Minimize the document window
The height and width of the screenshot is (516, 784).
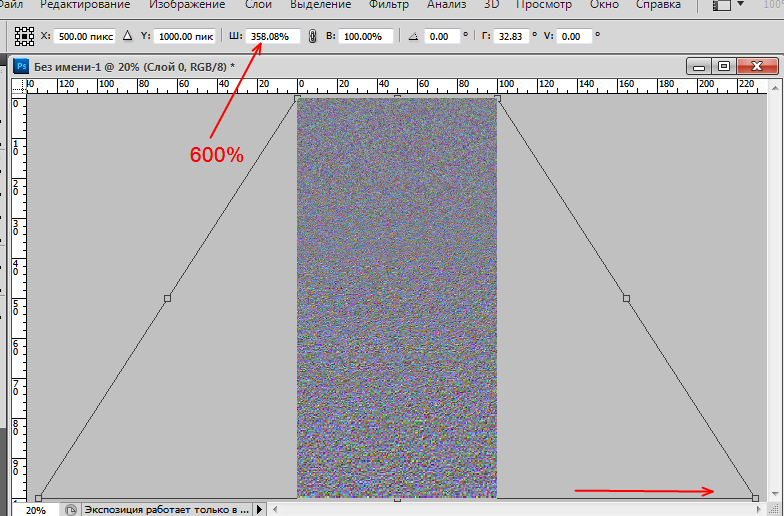(699, 66)
